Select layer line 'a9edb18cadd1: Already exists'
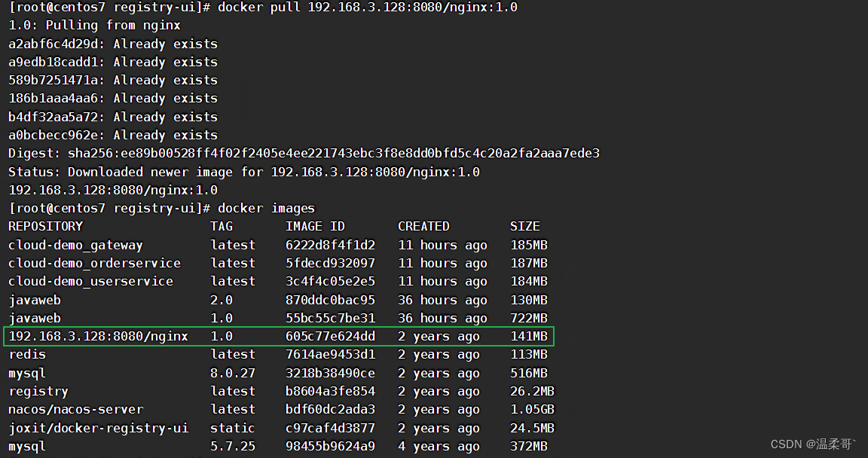This screenshot has height=458, width=868. pyautogui.click(x=113, y=62)
